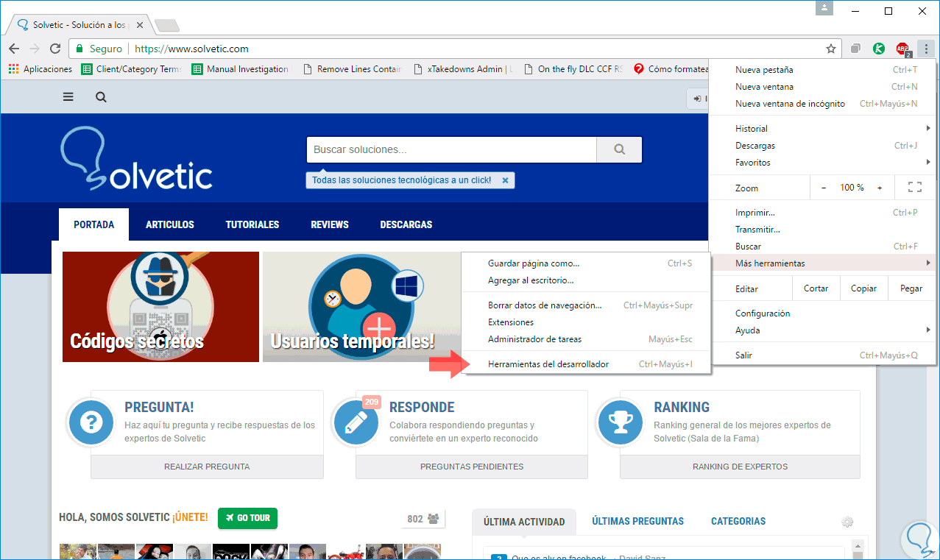This screenshot has width=940, height=560.
Task: Click the Solvetic logo
Action: [x=136, y=160]
